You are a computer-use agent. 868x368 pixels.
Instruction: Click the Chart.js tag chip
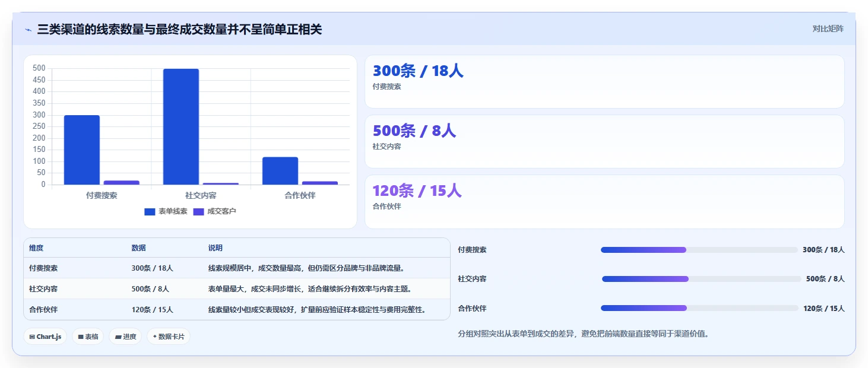point(46,337)
